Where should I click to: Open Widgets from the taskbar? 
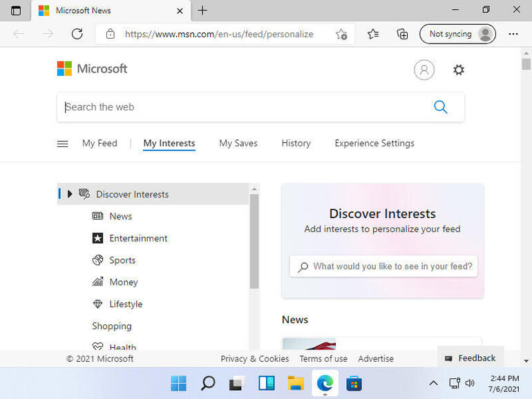pyautogui.click(x=266, y=383)
